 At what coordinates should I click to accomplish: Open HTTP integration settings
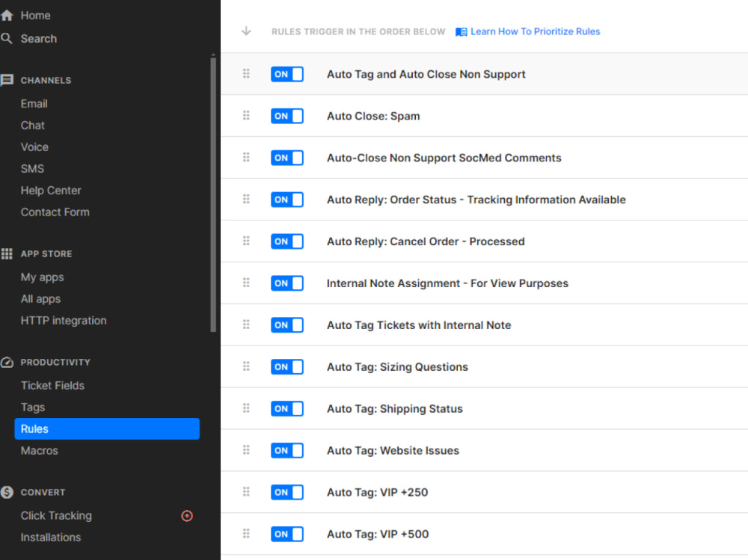[64, 321]
